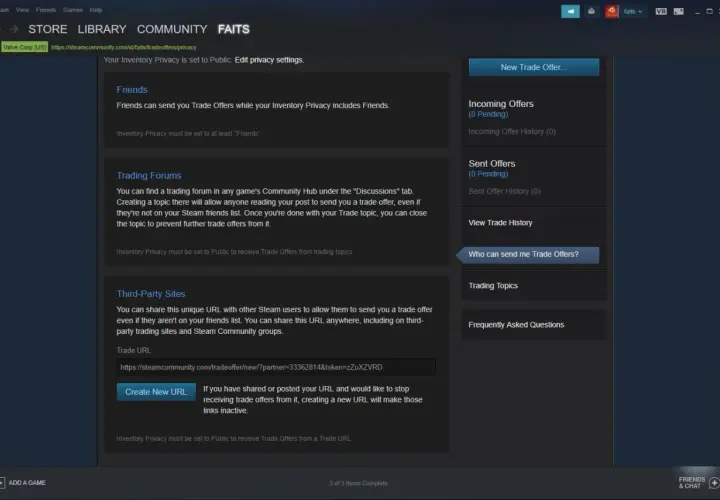Open the Friends menu in menu bar
This screenshot has height=500, width=720.
tap(46, 10)
